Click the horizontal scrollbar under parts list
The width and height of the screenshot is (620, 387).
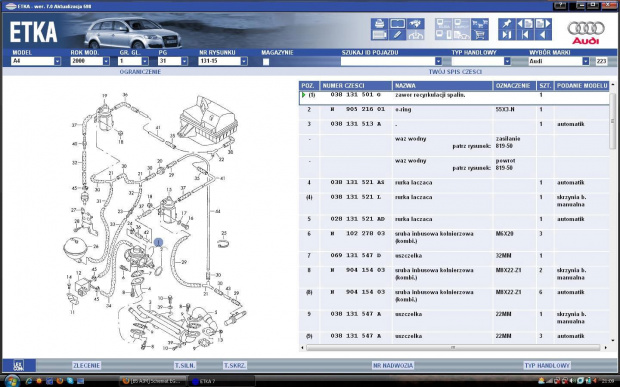click(454, 347)
